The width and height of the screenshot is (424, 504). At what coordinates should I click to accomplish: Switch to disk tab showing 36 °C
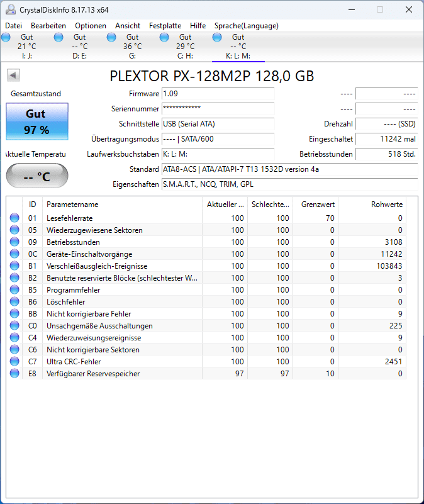pyautogui.click(x=132, y=47)
